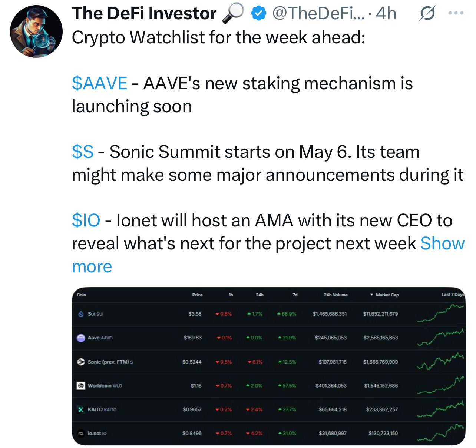476x448 pixels.
Task: Open the $AAVE cashtag link
Action: click(x=99, y=83)
